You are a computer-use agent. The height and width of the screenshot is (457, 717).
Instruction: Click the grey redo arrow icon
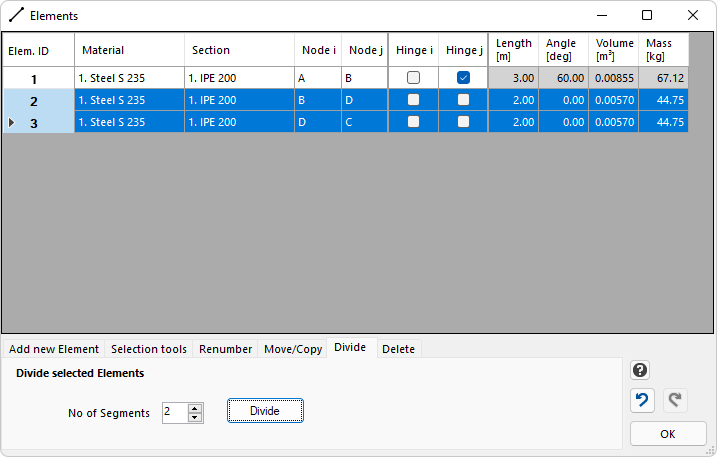click(675, 400)
